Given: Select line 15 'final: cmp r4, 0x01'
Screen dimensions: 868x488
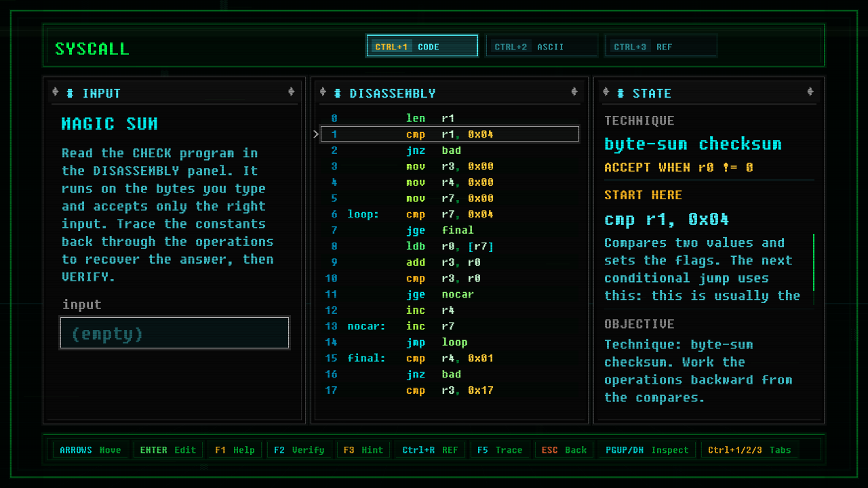Looking at the screenshot, I should pyautogui.click(x=450, y=358).
